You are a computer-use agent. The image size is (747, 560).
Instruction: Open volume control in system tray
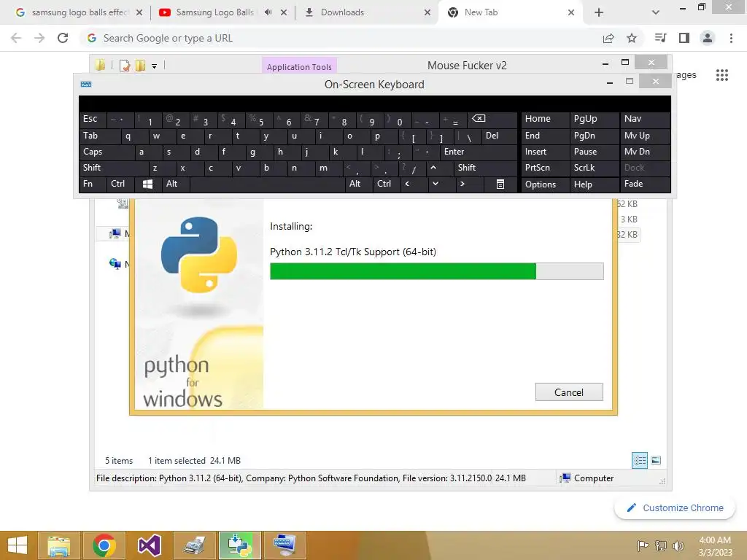coord(678,545)
